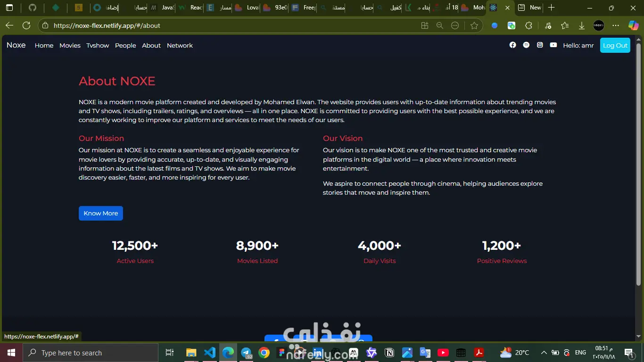This screenshot has height=362, width=644.
Task: Open Telegram from the taskbar
Action: [246, 353]
